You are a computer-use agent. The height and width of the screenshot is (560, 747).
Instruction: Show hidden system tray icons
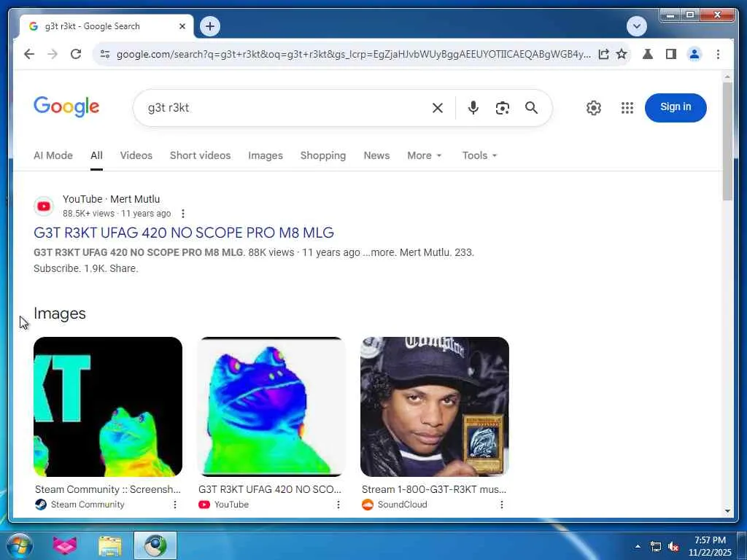pyautogui.click(x=638, y=546)
